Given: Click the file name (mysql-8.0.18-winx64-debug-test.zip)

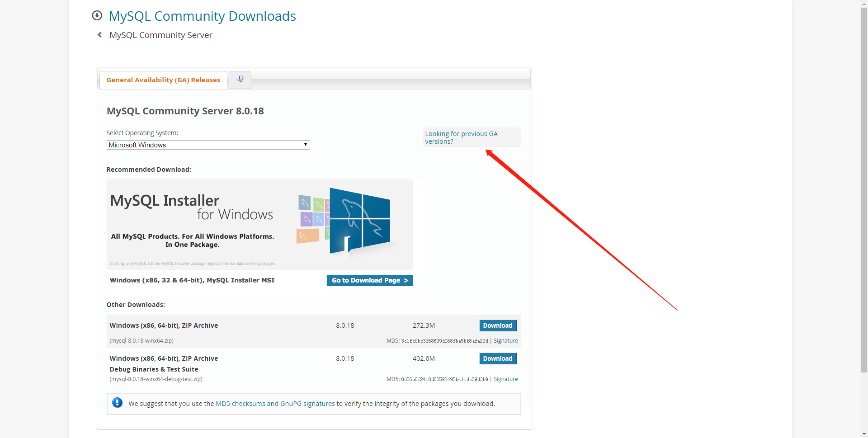Looking at the screenshot, I should pyautogui.click(x=156, y=379).
